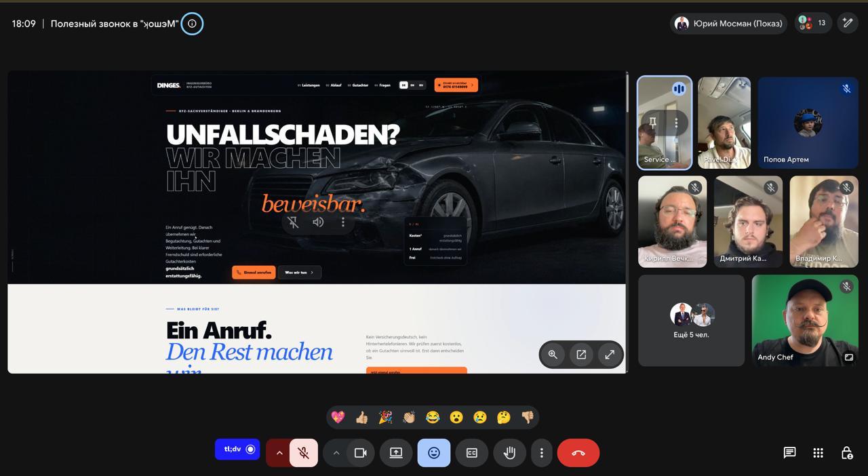Send the laughing with tears emoji reaction
Screen dimensions: 868x476
(x=433, y=417)
